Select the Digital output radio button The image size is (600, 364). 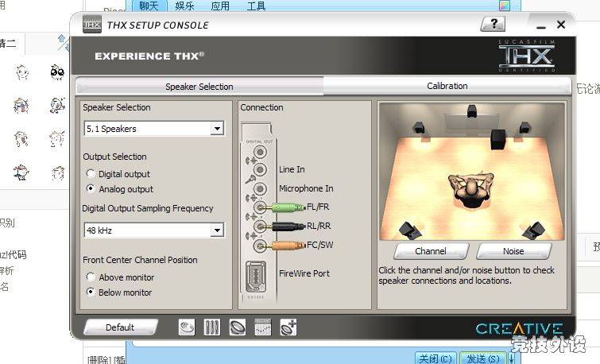point(91,174)
